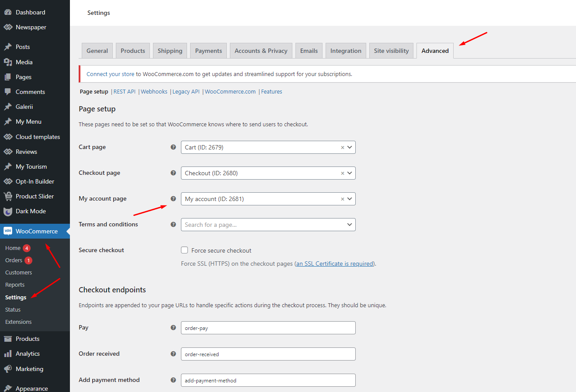Clear the Cart page selection
This screenshot has width=576, height=392.
[x=343, y=148]
